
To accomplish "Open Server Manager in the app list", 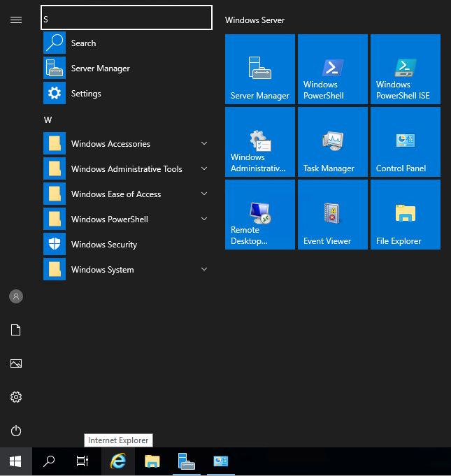I will click(127, 68).
